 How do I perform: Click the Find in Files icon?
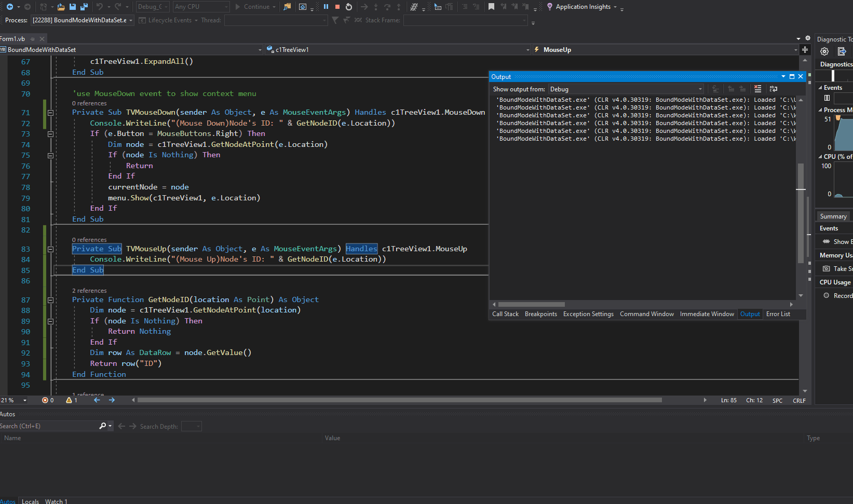point(287,7)
